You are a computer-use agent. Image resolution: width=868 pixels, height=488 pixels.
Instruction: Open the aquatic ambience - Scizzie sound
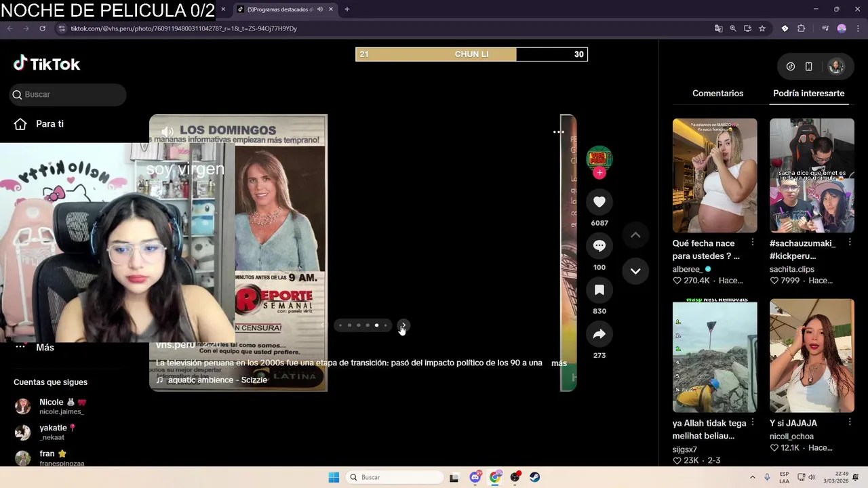pyautogui.click(x=212, y=380)
